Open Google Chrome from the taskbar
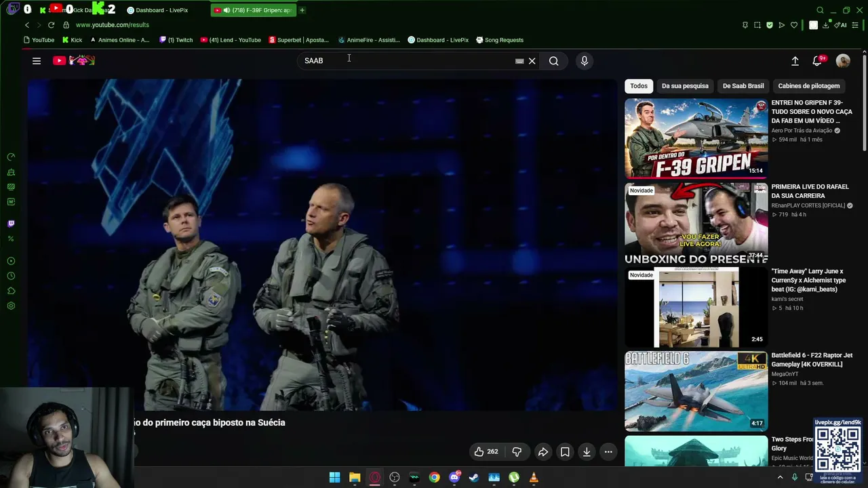 434,478
